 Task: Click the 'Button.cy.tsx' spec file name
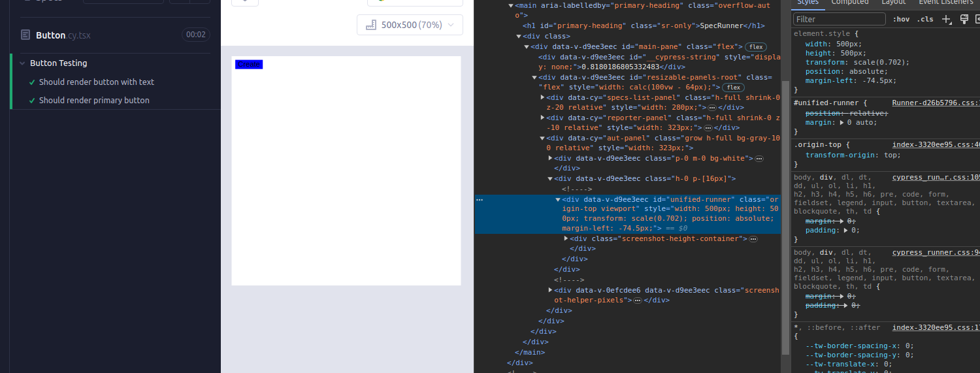tap(63, 35)
